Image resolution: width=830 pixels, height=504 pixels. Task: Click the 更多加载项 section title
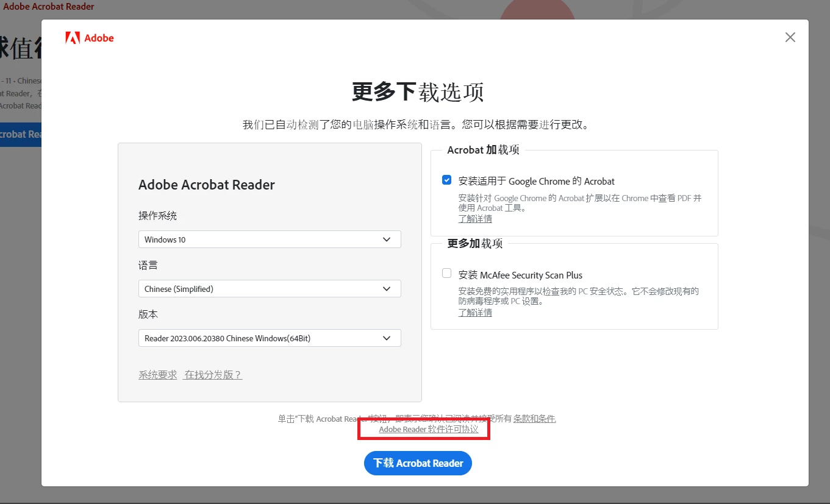pyautogui.click(x=475, y=244)
